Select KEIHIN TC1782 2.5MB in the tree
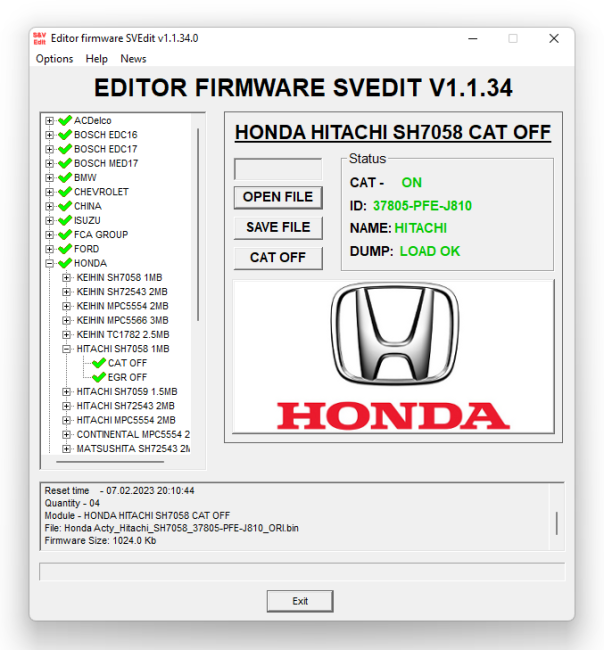Screen dimensions: 604x650 click(123, 335)
